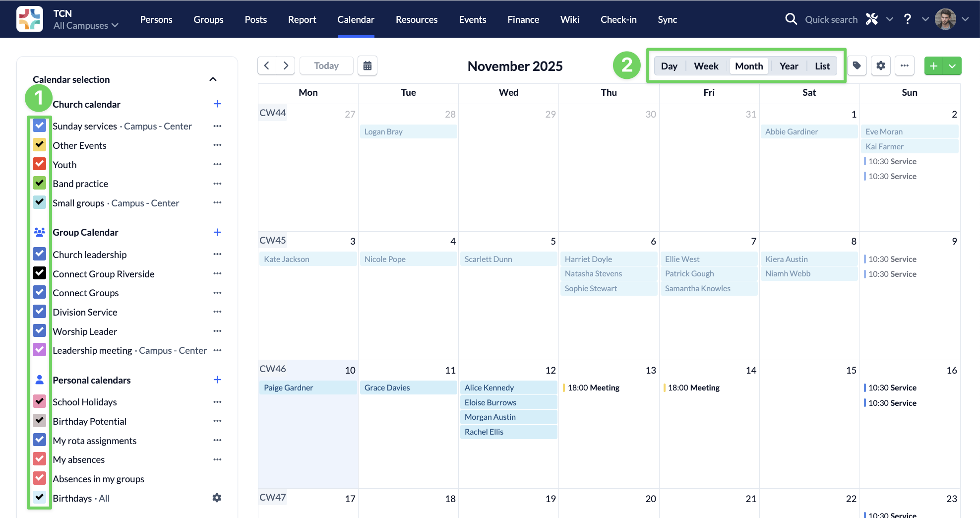
Task: Open calendar settings gear icon
Action: (x=880, y=65)
